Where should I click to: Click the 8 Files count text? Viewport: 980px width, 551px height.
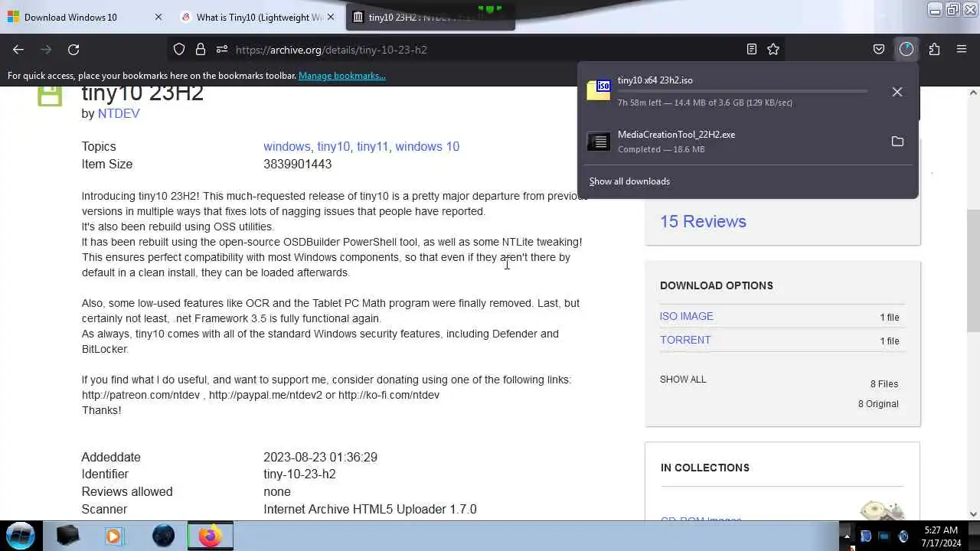click(x=884, y=384)
